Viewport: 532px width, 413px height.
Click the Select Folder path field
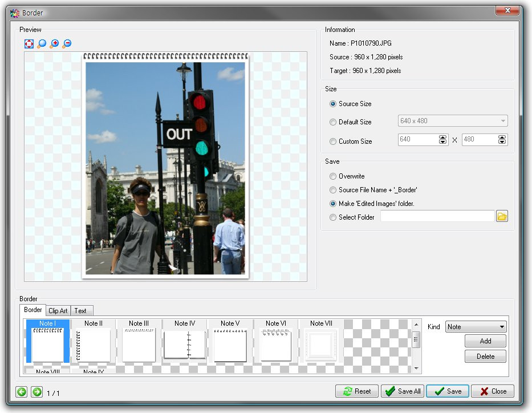(437, 216)
